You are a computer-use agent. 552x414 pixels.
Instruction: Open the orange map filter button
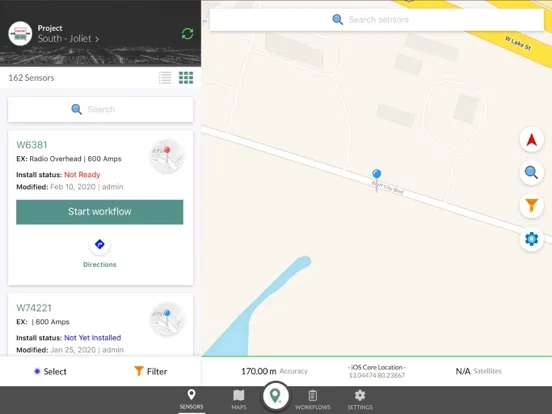tap(532, 206)
